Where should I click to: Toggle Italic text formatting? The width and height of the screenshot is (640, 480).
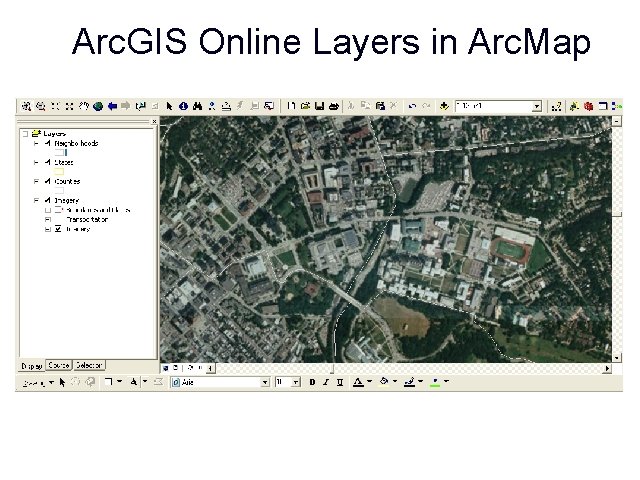[326, 382]
